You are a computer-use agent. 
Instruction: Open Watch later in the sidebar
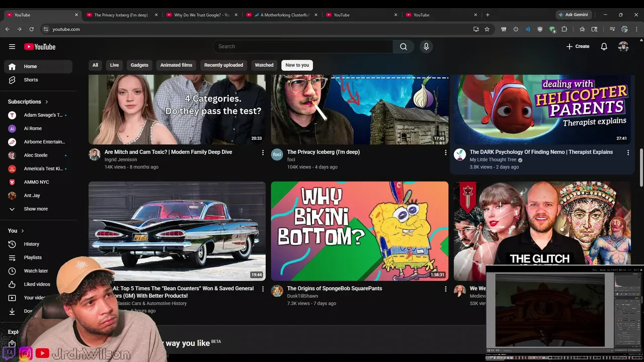click(38, 271)
